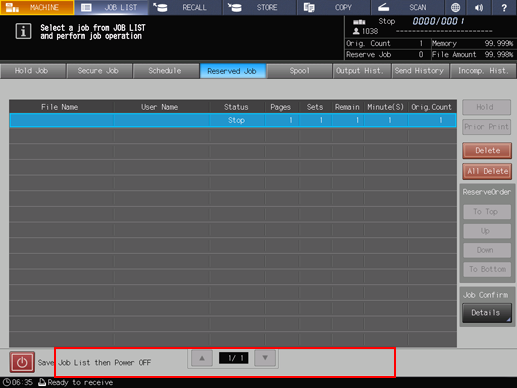
Task: Open the Output Hist. tab
Action: coord(362,71)
